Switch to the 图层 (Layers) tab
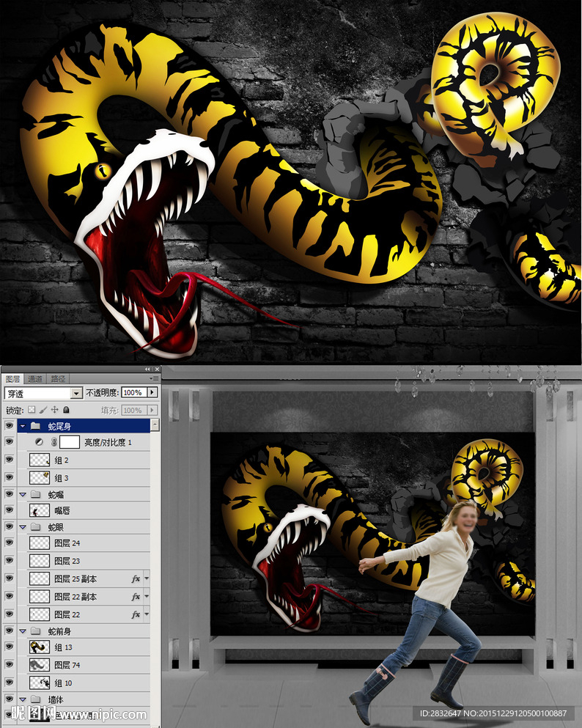 [12, 379]
